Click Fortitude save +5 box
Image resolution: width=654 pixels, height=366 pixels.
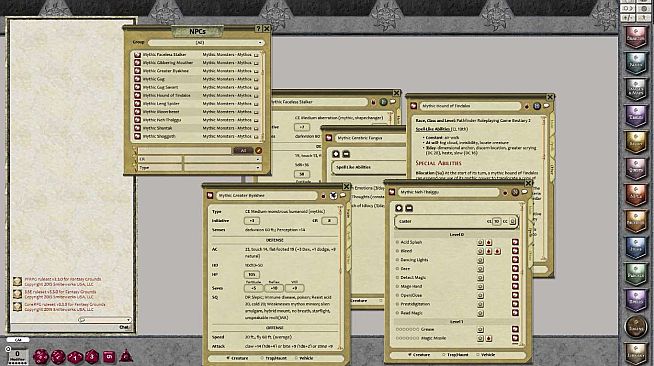(x=253, y=288)
